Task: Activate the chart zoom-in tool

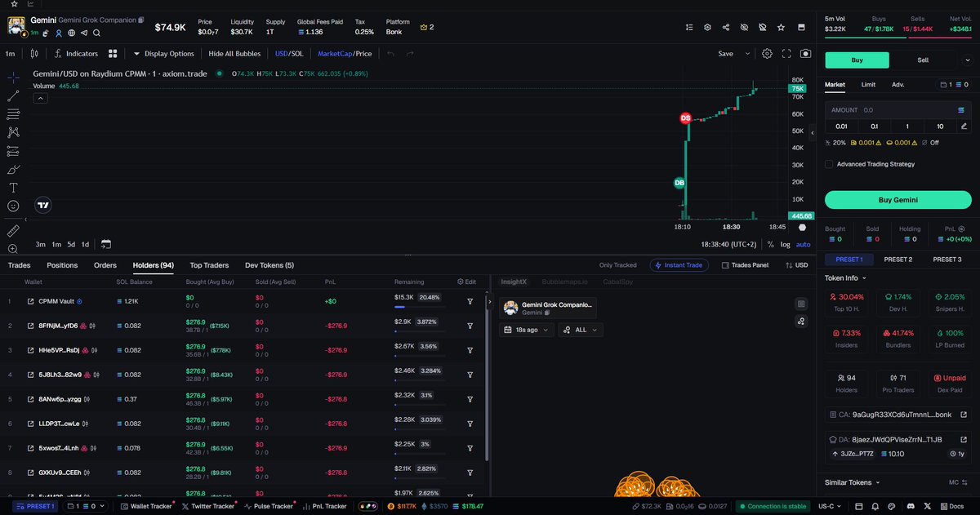Action: [x=13, y=248]
